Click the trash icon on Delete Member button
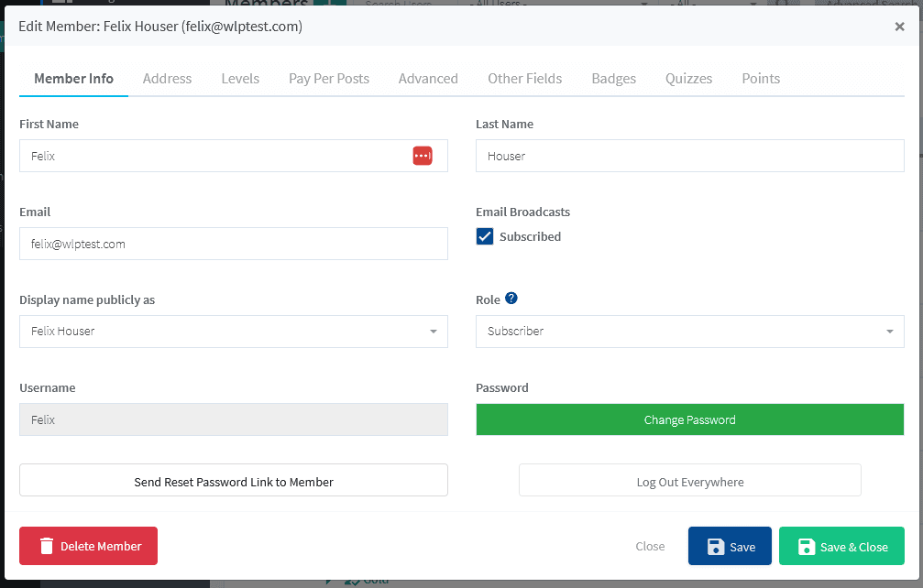 click(x=47, y=545)
